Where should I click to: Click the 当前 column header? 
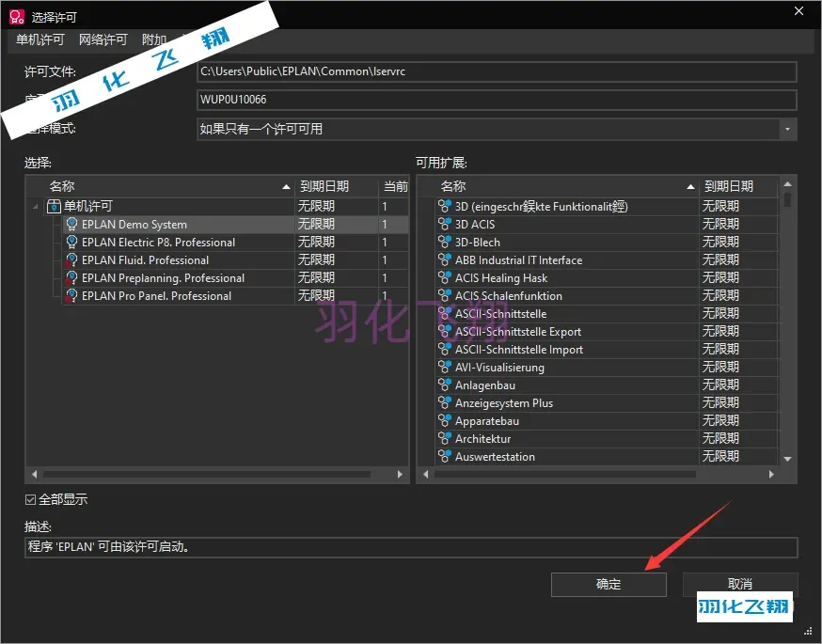pyautogui.click(x=394, y=186)
